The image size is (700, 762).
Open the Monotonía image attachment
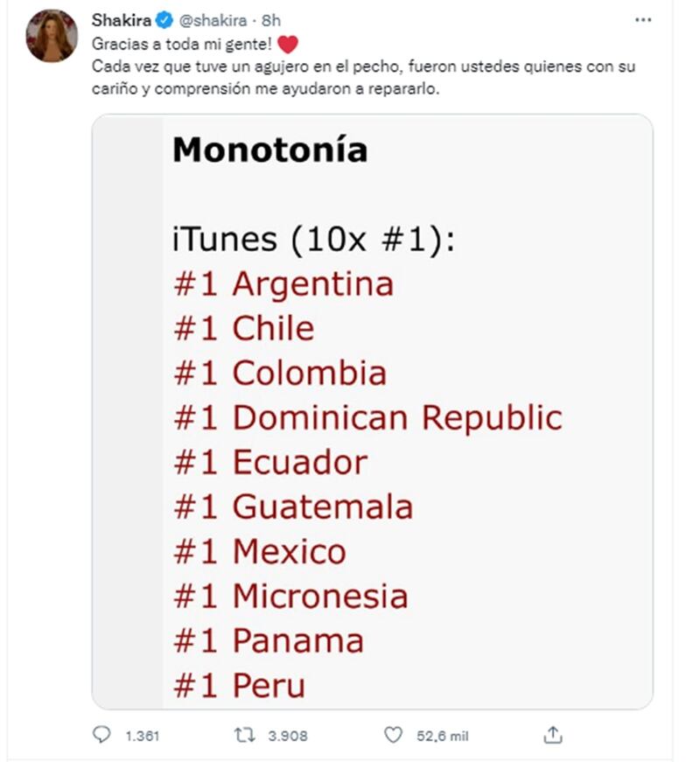point(373,411)
